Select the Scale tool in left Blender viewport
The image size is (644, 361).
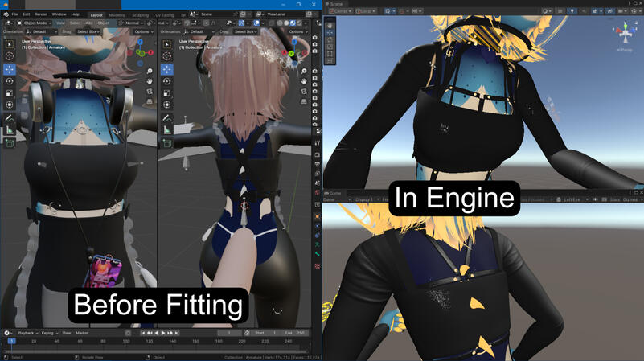(x=10, y=93)
